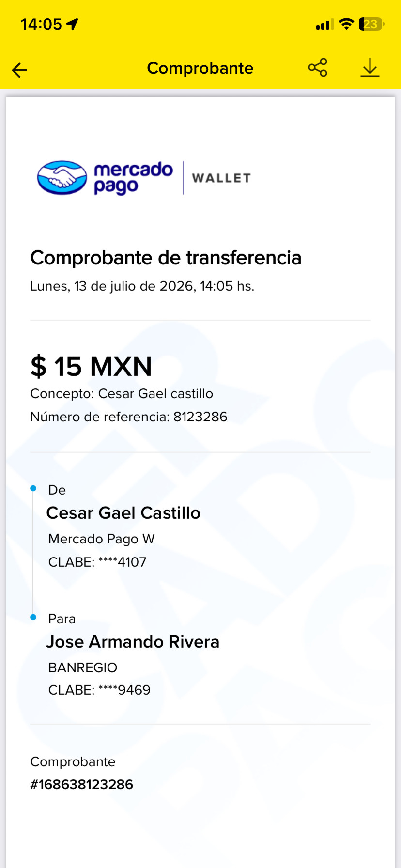
Task: Tap the Comprobante de transferencia heading
Action: click(166, 258)
